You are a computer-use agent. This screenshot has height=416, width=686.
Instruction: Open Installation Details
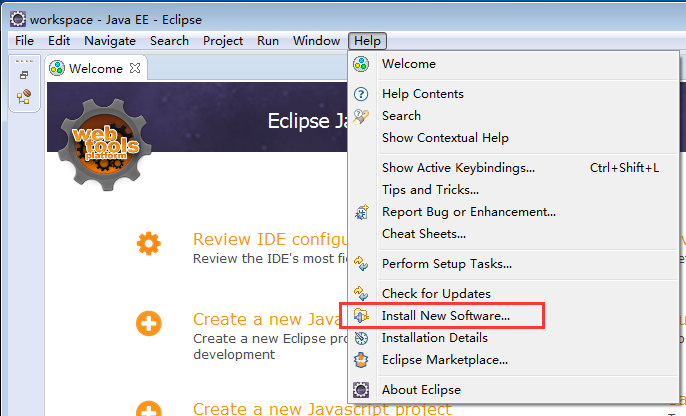click(434, 338)
